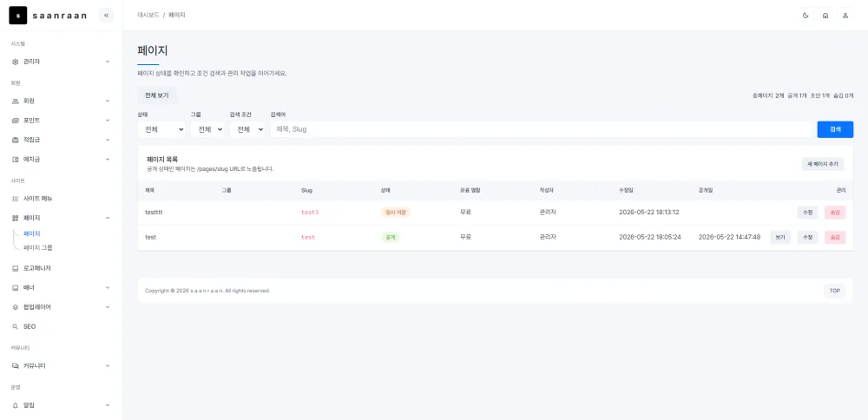Open the 상태 filter dropdown
The width and height of the screenshot is (868, 420).
(x=161, y=129)
